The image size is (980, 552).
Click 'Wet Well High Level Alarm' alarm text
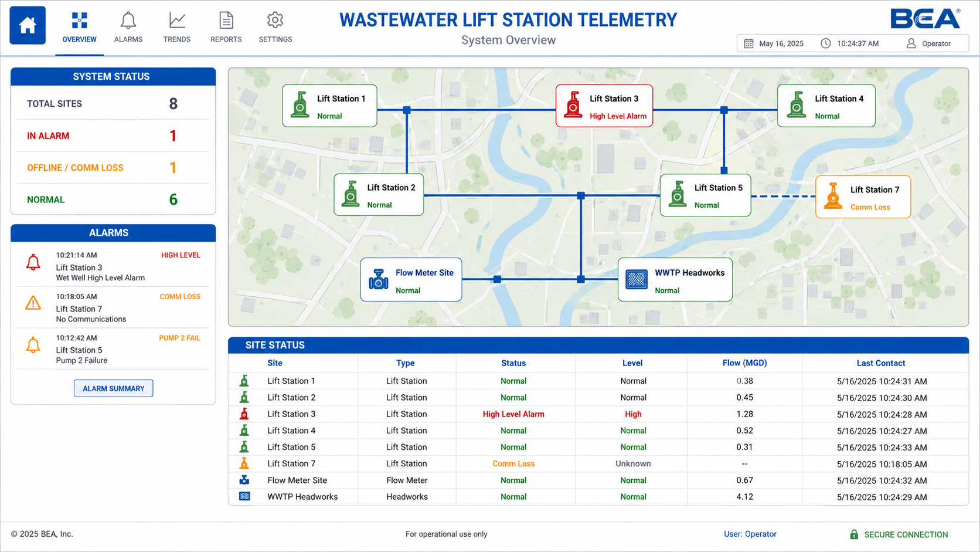[x=100, y=277]
